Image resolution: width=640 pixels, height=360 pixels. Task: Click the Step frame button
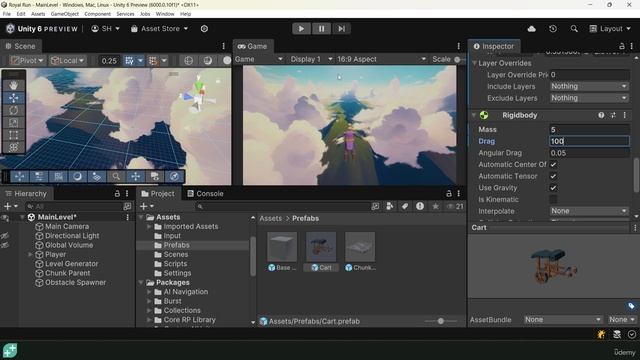tap(341, 29)
